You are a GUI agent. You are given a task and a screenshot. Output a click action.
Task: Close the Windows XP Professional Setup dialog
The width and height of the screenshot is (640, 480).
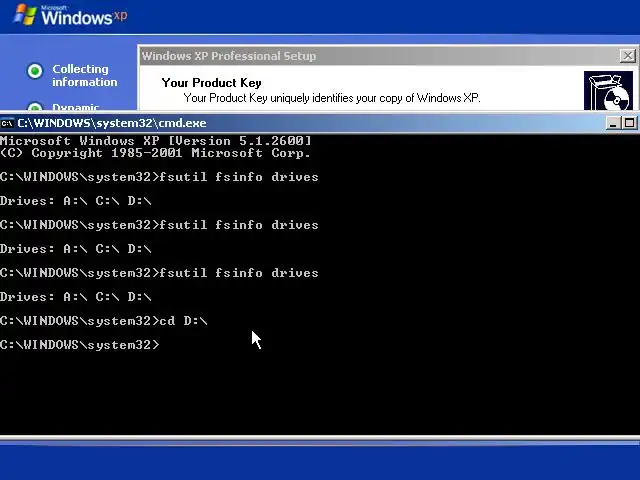627,56
